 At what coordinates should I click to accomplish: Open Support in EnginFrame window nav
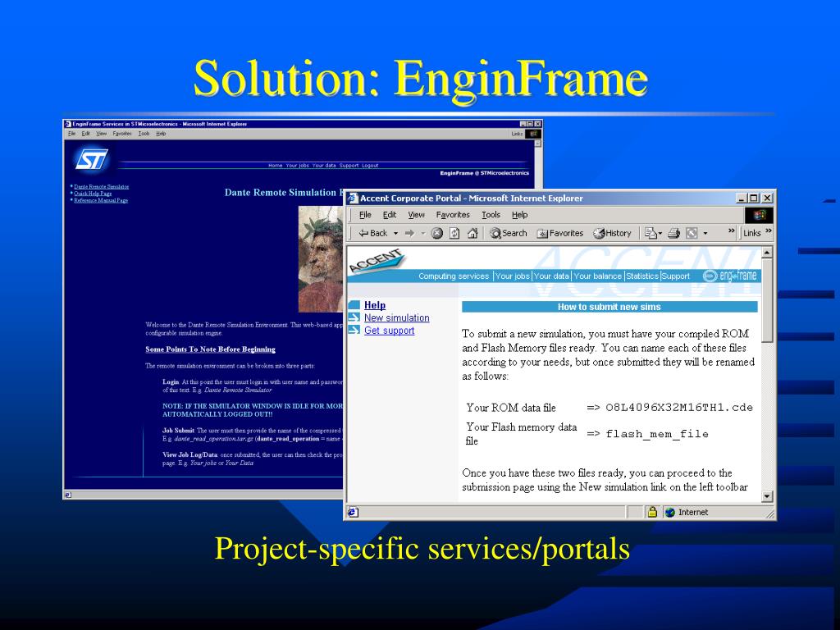pos(349,166)
